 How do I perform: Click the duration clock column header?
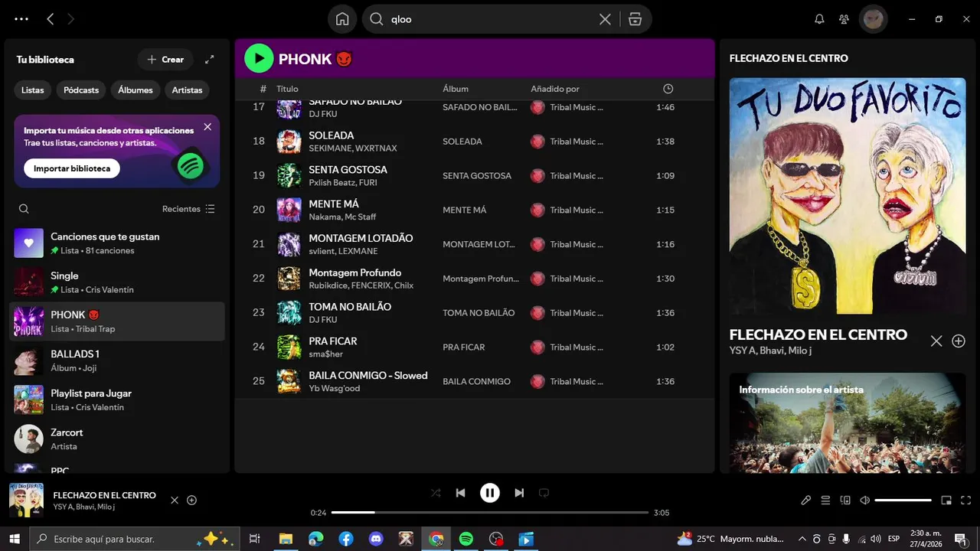tap(668, 89)
